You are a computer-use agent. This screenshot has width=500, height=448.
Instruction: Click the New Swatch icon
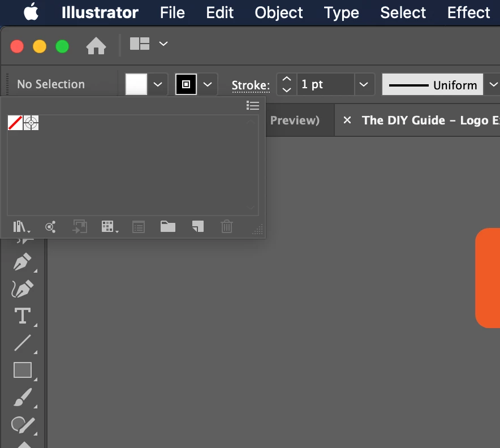tap(198, 226)
